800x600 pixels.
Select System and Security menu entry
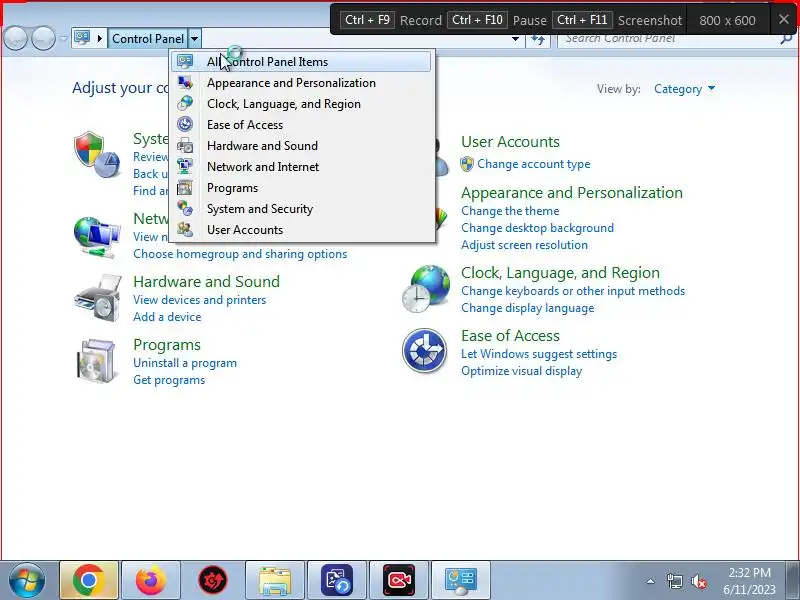tap(301, 209)
